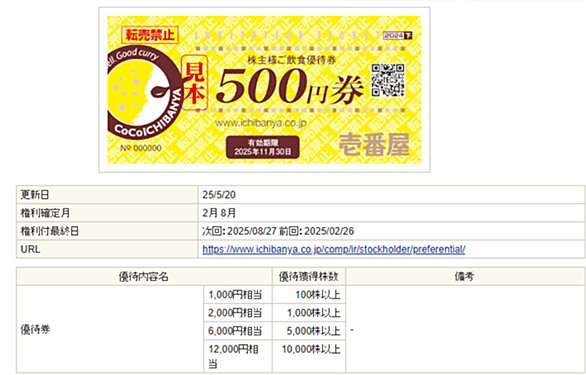Select the 1,000株以上 cell
586x375 pixels.
309,313
